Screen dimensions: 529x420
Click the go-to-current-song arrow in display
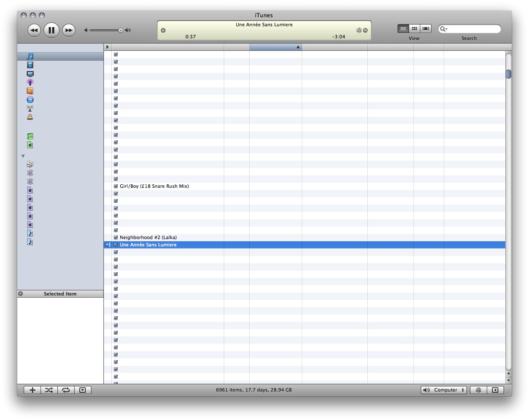point(366,30)
